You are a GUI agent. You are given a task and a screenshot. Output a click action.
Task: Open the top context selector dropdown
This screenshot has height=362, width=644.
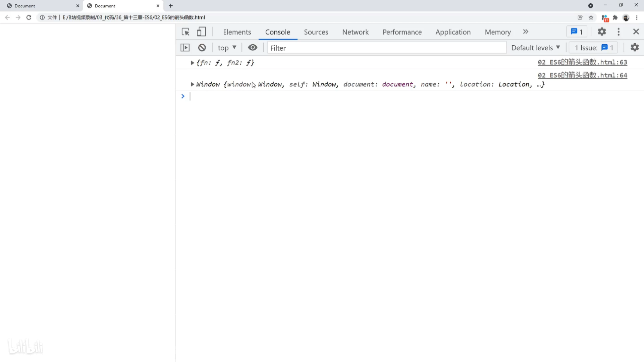(227, 48)
